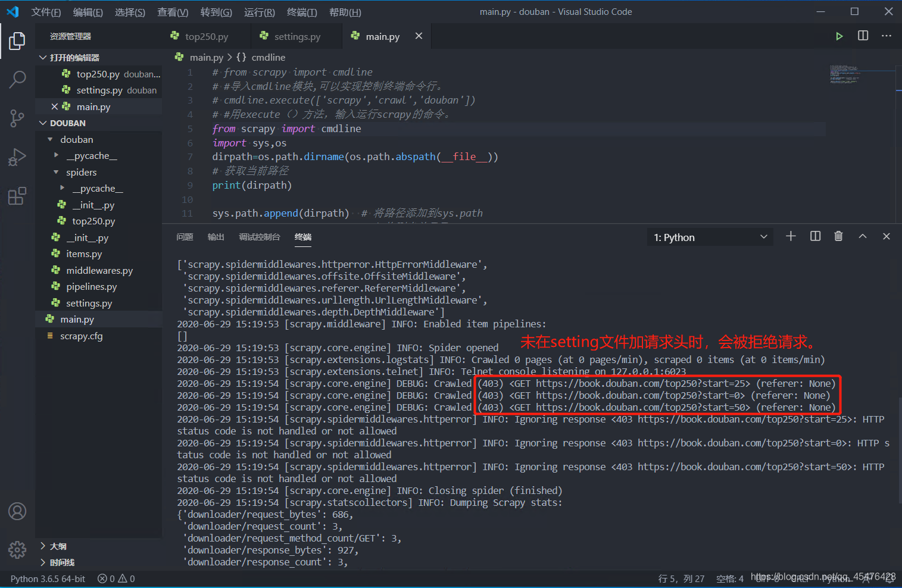Viewport: 902px width, 588px height.
Task: Open pipelines.py in file tree
Action: [99, 286]
